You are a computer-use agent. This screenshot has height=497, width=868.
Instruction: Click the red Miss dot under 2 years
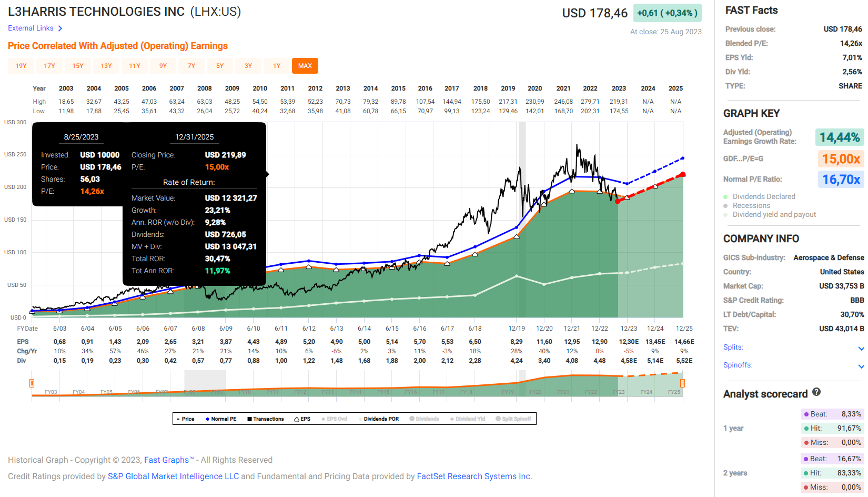point(806,488)
